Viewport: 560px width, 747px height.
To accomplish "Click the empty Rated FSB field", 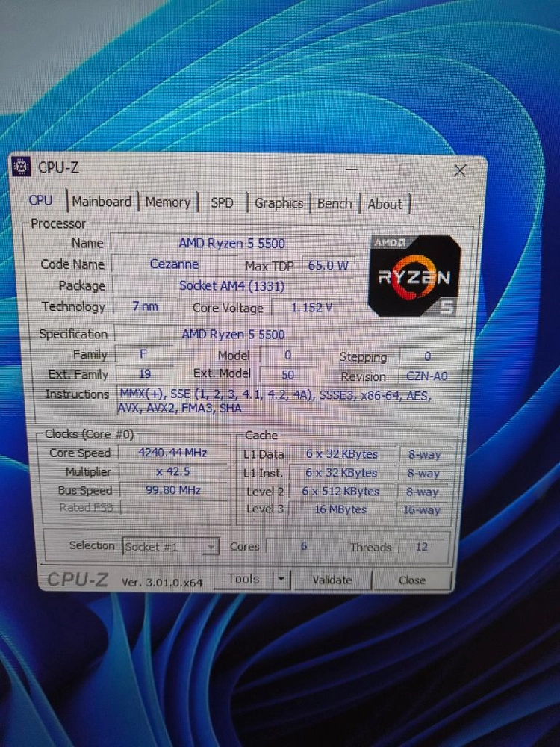I will pyautogui.click(x=174, y=508).
